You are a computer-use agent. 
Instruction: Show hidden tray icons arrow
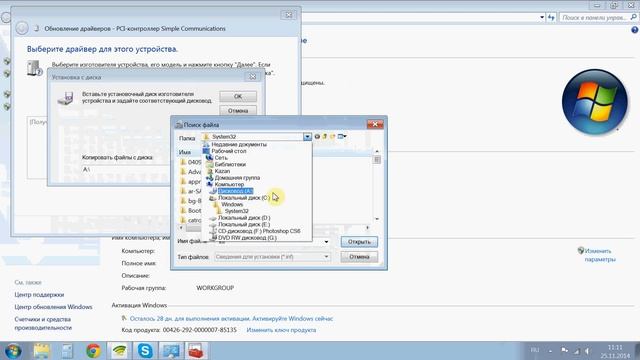[550, 351]
